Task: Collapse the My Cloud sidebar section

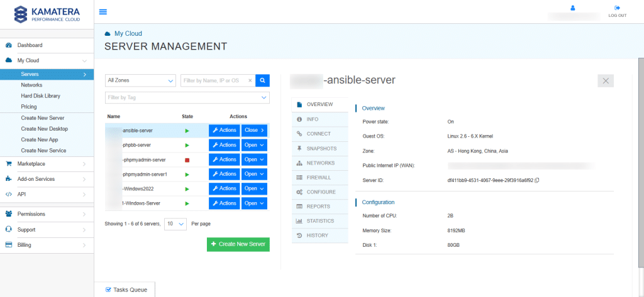Action: [x=85, y=61]
